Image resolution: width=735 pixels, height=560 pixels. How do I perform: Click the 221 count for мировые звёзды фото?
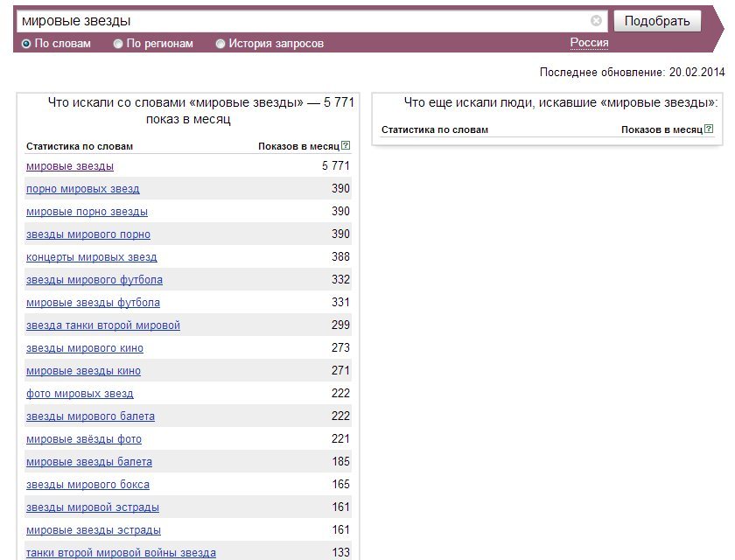click(340, 439)
